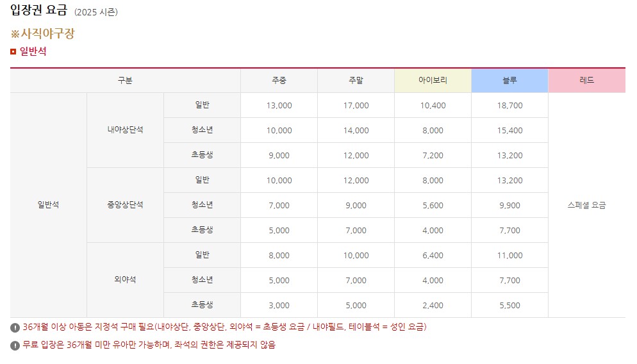Click the 초등생 label in the 내야상단석 group
The height and width of the screenshot is (364, 637).
[x=202, y=155]
